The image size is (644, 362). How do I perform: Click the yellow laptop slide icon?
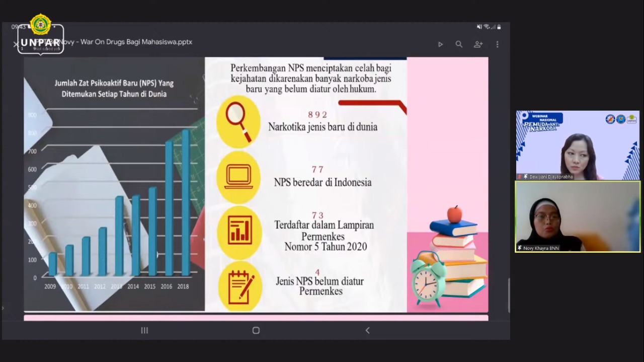(x=238, y=177)
